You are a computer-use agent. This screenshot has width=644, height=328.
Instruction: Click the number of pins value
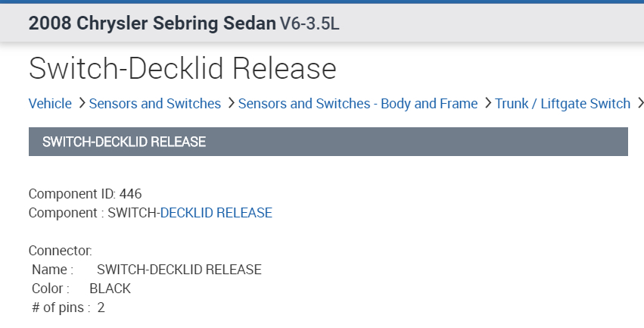tap(101, 308)
